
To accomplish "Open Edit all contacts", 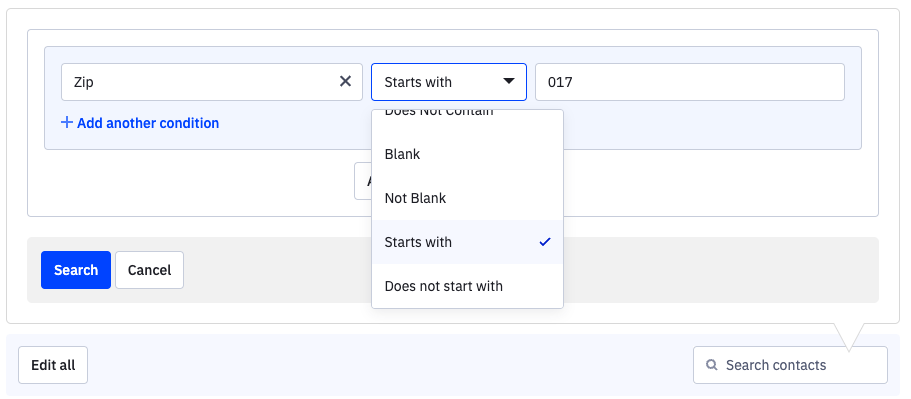I will tap(53, 365).
